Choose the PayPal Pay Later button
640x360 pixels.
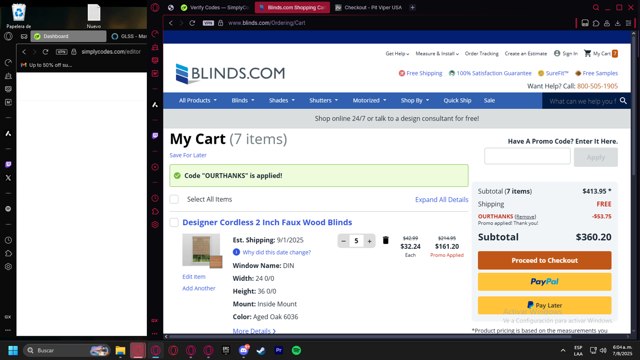[544, 305]
